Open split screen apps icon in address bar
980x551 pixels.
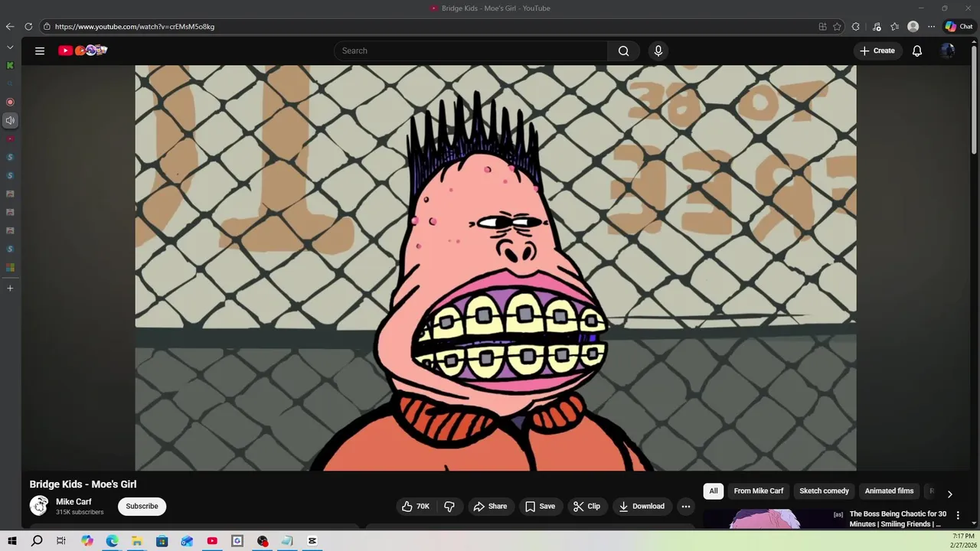click(x=822, y=26)
